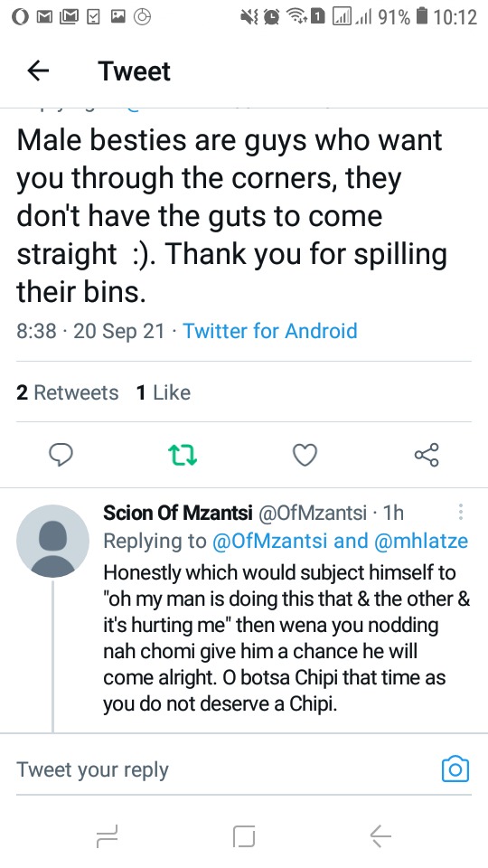Open three-dot menu on Scion Of Mzantsi reply

(x=460, y=512)
